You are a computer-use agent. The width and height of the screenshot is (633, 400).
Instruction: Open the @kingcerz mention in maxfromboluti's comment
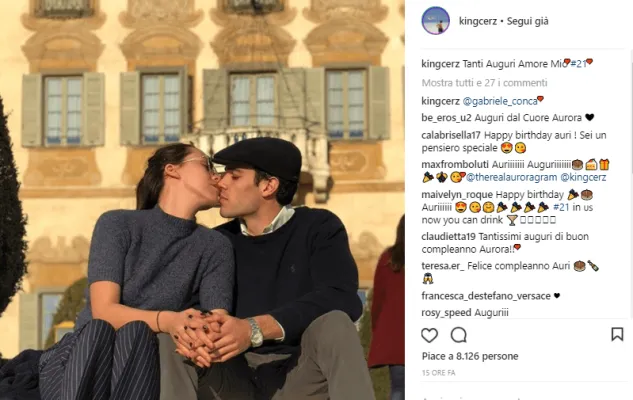coord(583,177)
